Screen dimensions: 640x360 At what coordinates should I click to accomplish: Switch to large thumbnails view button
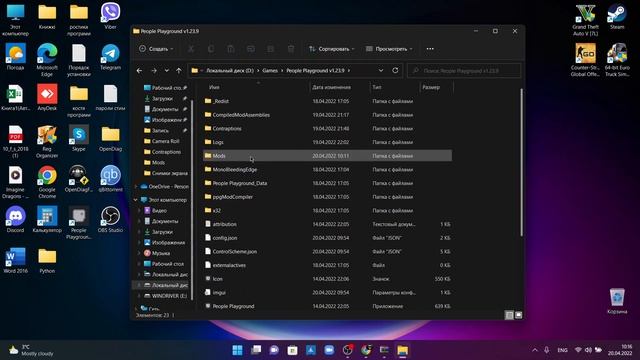518,315
